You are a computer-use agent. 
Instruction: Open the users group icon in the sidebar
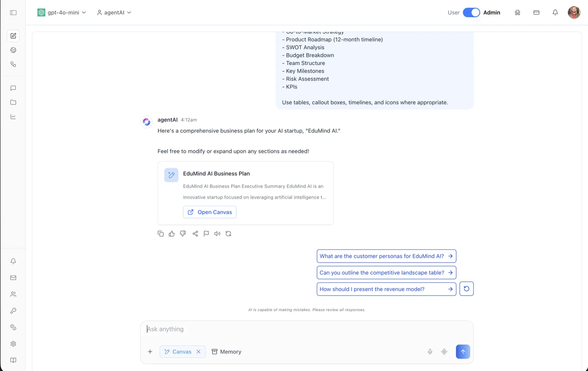[13, 294]
